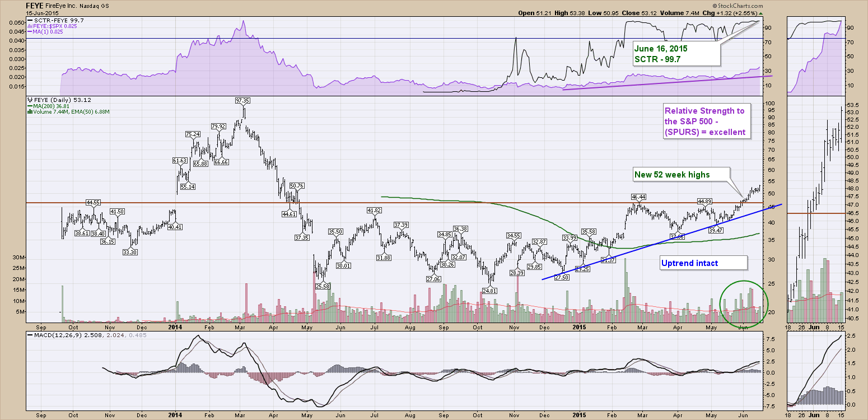Click the 61.63 price label
The image size is (868, 420).
click(180, 161)
